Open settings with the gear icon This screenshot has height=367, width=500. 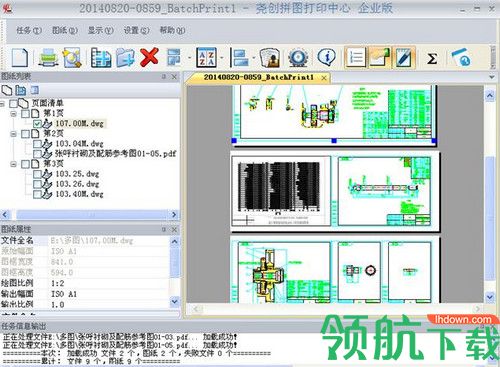(297, 58)
